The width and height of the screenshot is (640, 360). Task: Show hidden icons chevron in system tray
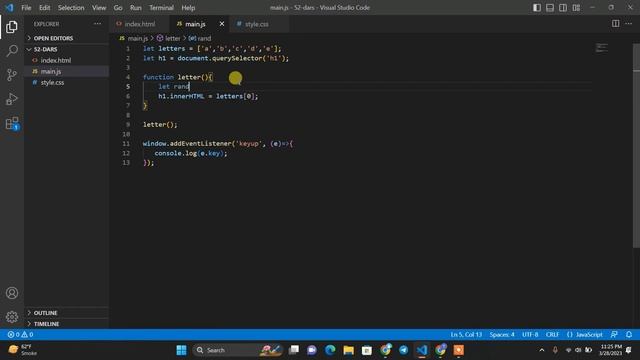click(542, 350)
